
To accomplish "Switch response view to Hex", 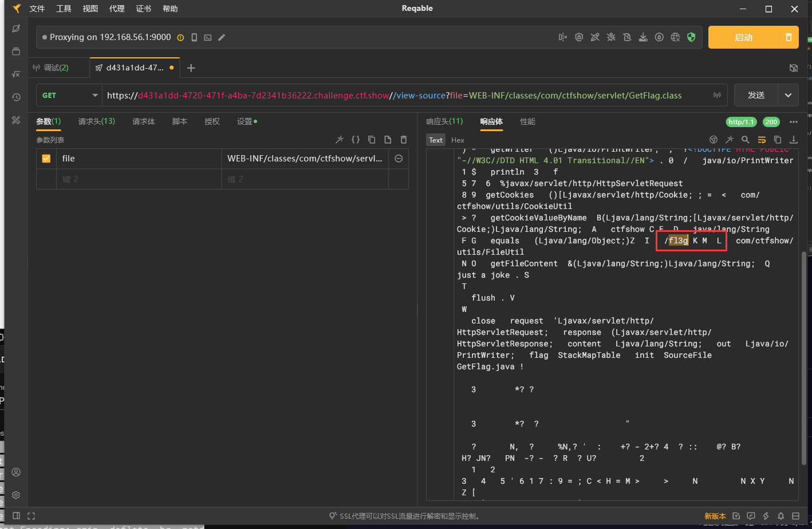I will coord(458,140).
